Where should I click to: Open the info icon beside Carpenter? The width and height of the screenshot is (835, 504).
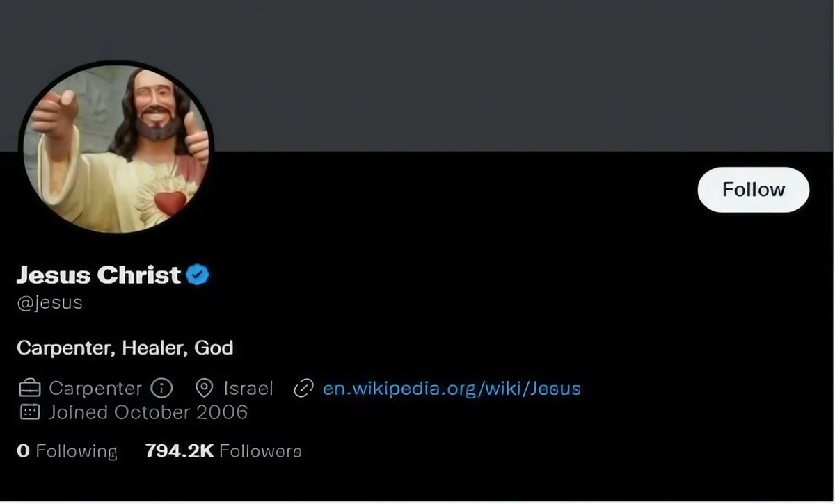pyautogui.click(x=161, y=388)
